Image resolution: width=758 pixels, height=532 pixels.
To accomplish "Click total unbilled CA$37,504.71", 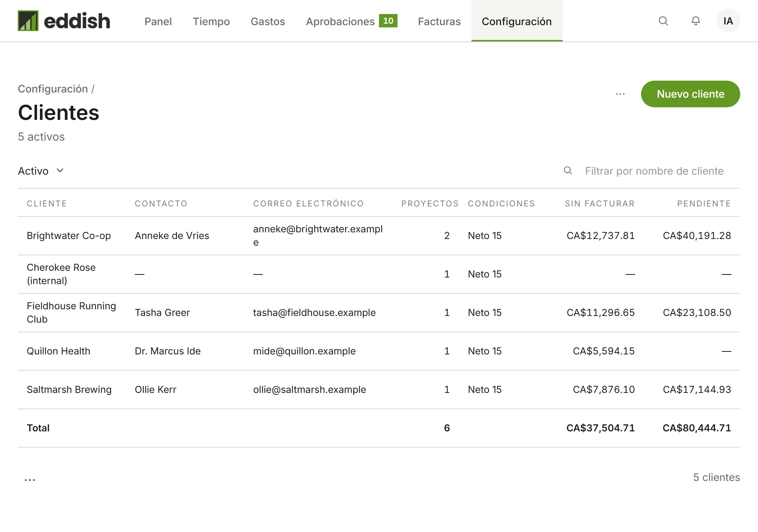I will [x=600, y=428].
